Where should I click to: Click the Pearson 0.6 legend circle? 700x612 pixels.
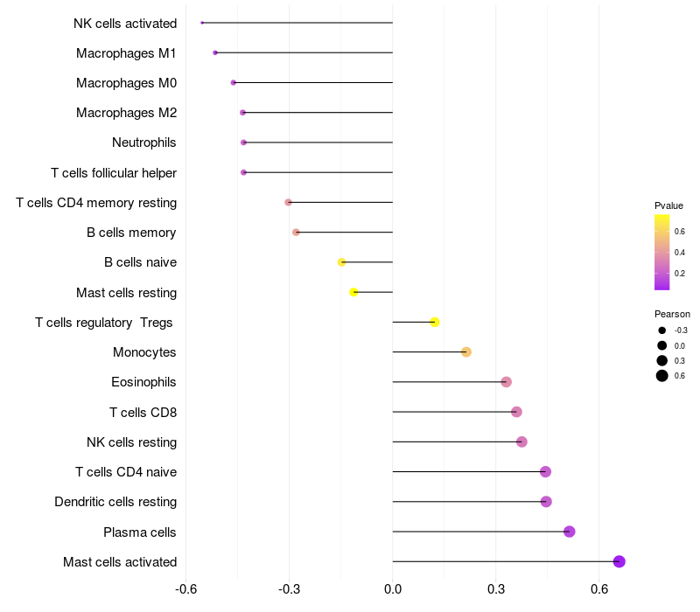point(661,376)
